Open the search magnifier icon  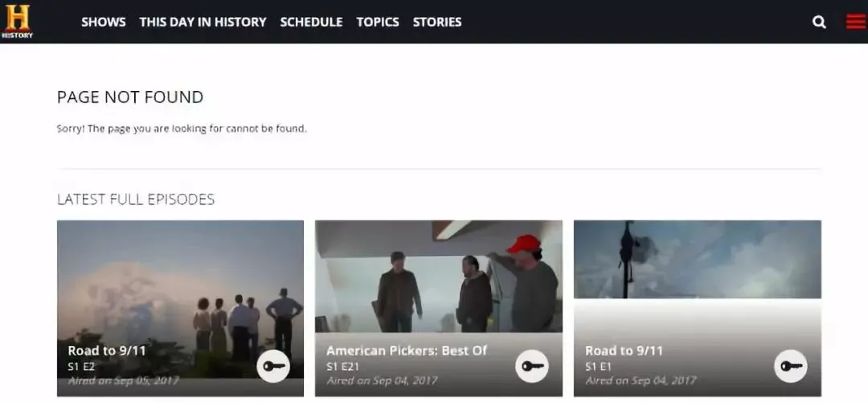tap(819, 23)
